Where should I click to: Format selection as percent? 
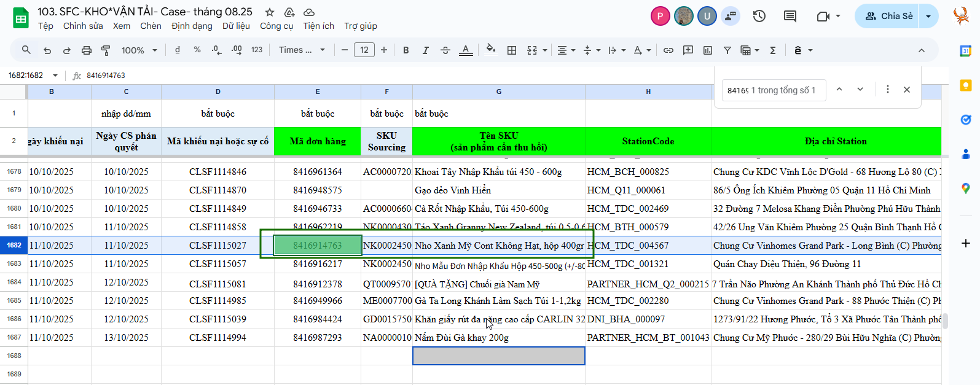point(197,50)
